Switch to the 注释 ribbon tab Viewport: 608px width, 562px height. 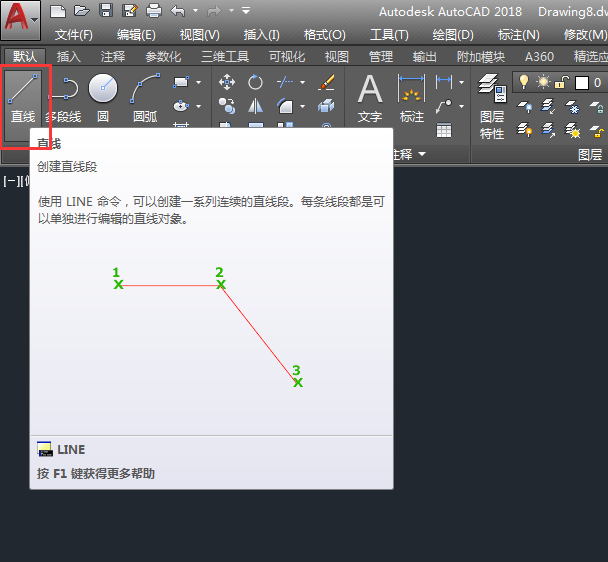[113, 57]
